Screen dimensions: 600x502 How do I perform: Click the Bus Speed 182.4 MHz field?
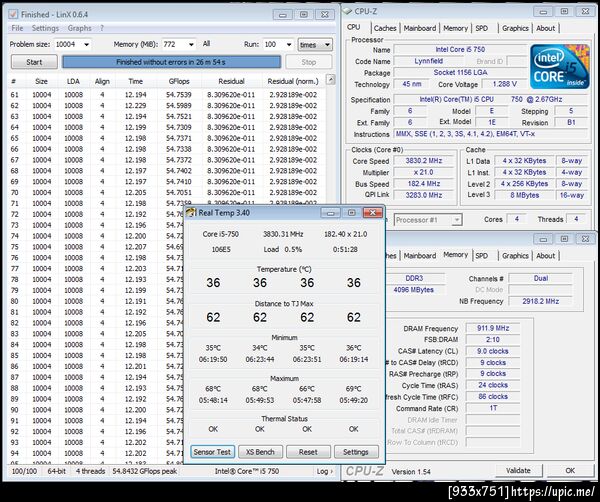click(424, 184)
